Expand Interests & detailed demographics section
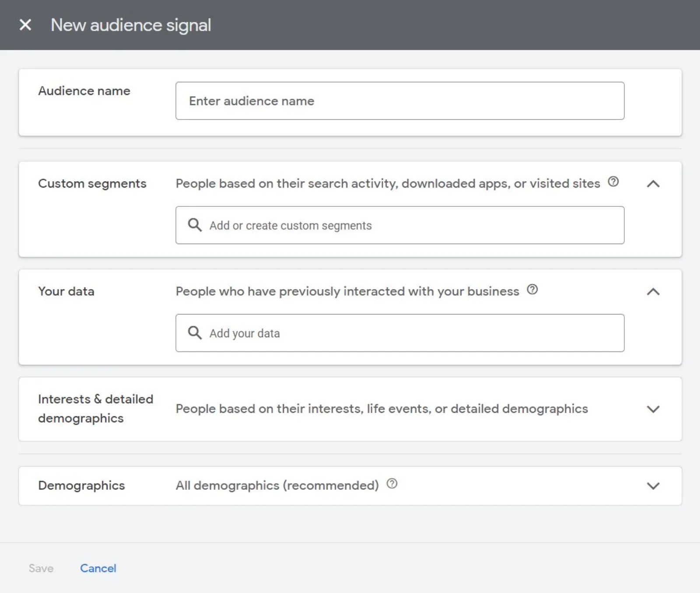Screen dimensions: 700x593 tap(653, 409)
